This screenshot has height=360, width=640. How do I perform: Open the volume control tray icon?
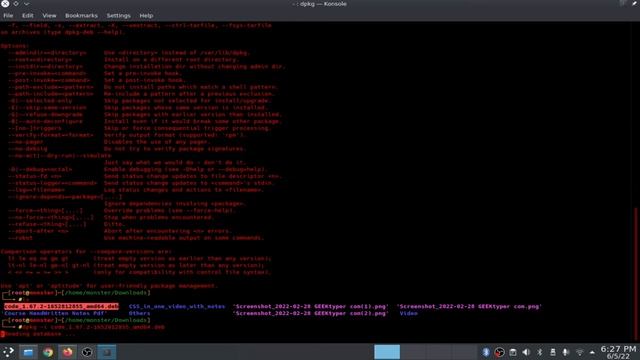pos(526,352)
